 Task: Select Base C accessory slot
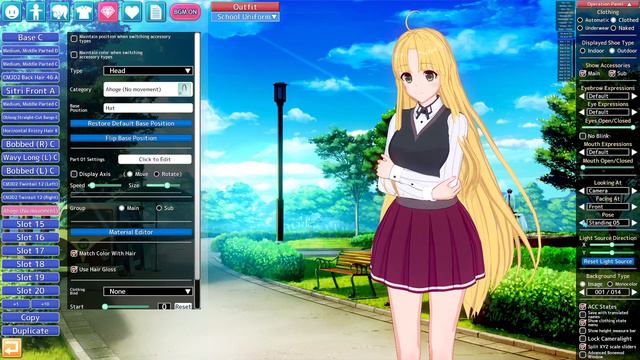coord(31,37)
